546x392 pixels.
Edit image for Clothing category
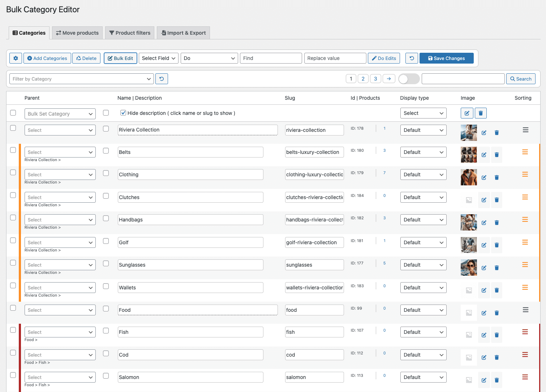point(484,177)
